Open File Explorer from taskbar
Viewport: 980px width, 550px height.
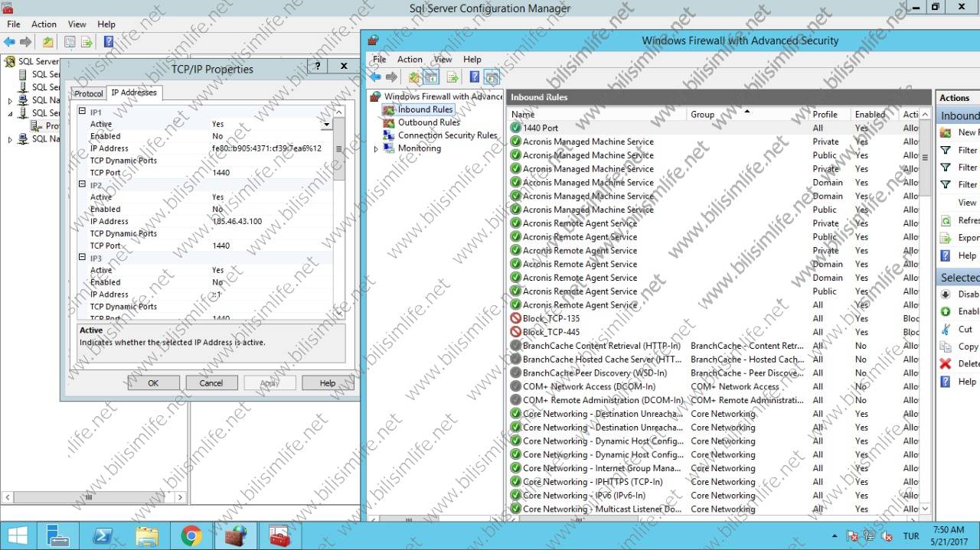pyautogui.click(x=147, y=535)
